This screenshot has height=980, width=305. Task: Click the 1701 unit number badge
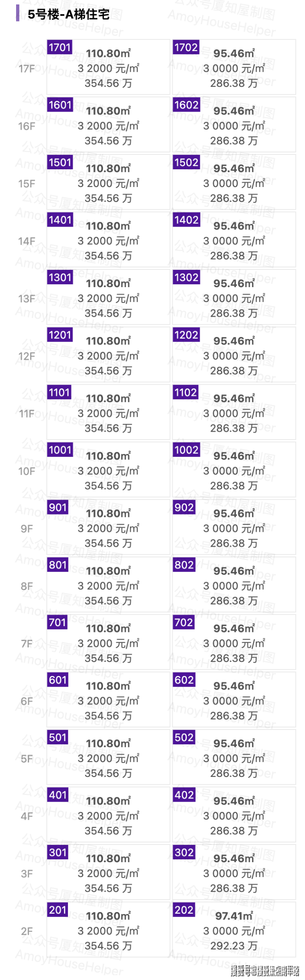click(60, 47)
